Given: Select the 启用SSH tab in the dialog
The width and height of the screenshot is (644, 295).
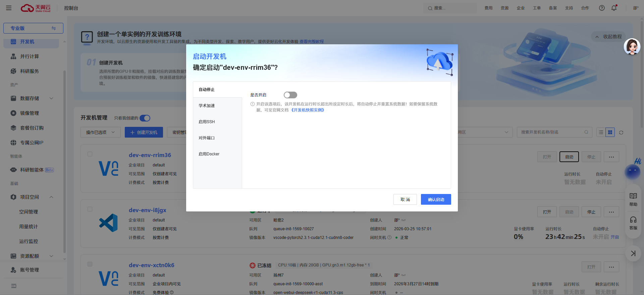Looking at the screenshot, I should point(217,122).
